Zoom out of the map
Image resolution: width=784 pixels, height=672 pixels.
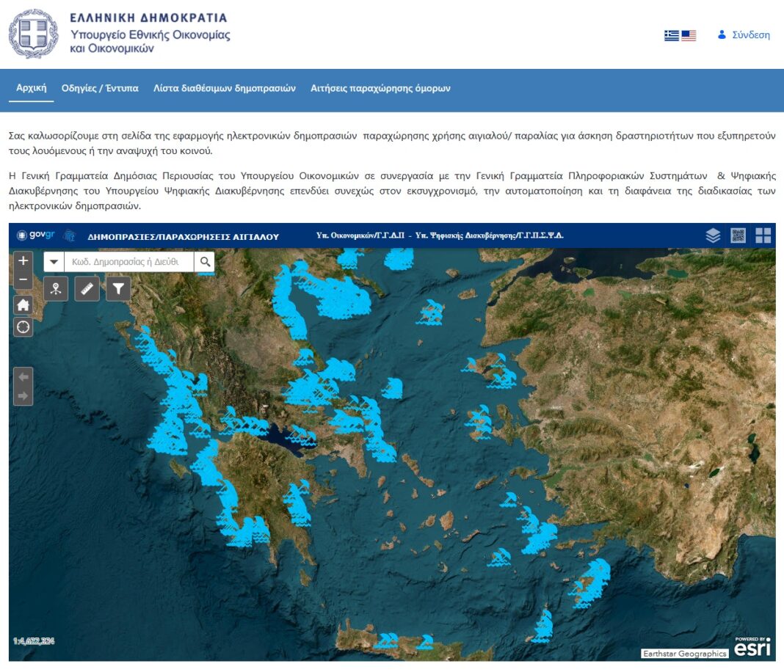pos(23,280)
